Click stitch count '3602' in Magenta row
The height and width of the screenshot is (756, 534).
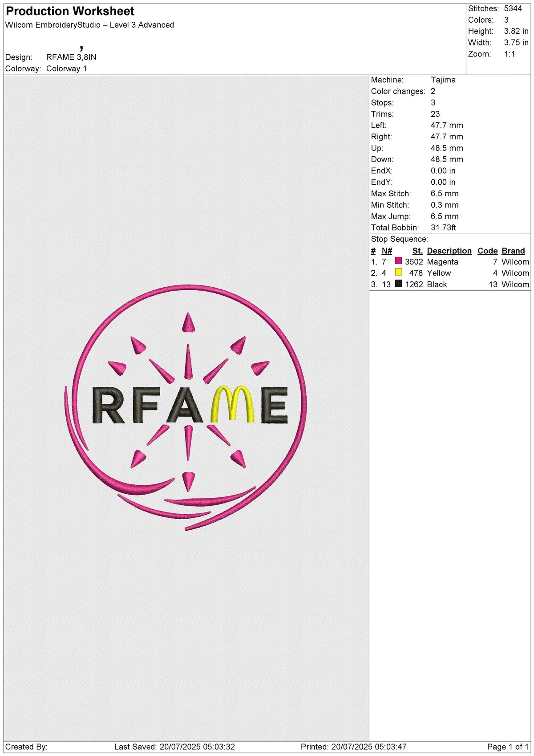[414, 262]
